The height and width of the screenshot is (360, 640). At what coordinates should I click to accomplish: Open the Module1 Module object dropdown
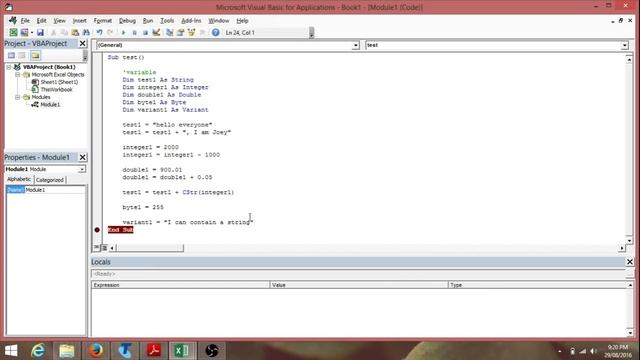pyautogui.click(x=82, y=169)
